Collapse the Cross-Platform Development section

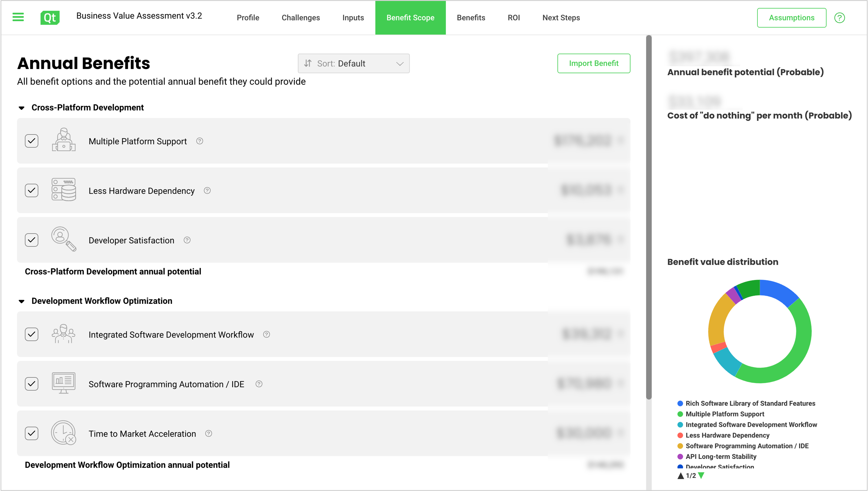(x=22, y=108)
